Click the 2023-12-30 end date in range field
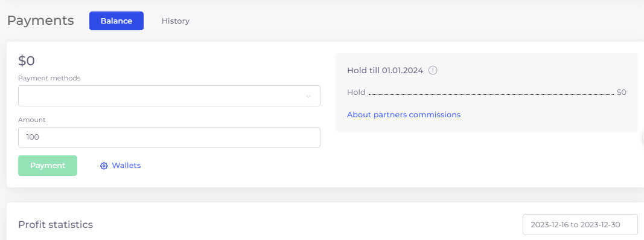644x240 pixels. click(600, 225)
